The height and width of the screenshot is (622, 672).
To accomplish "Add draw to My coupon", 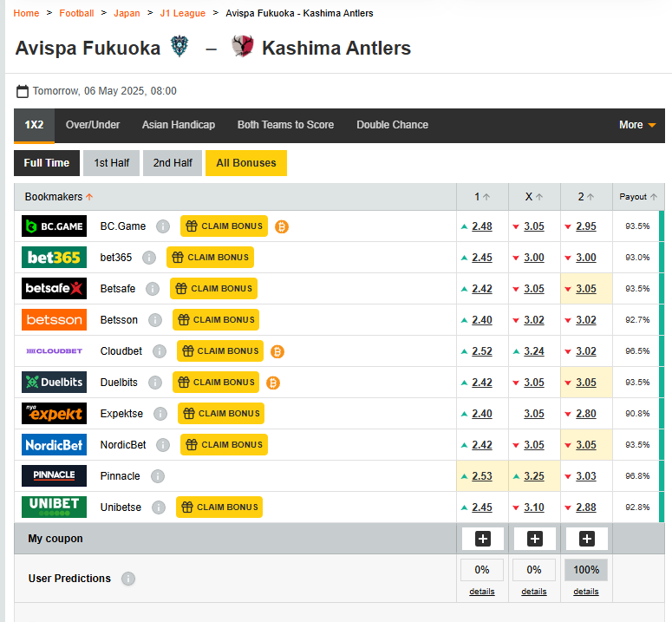I will [534, 539].
